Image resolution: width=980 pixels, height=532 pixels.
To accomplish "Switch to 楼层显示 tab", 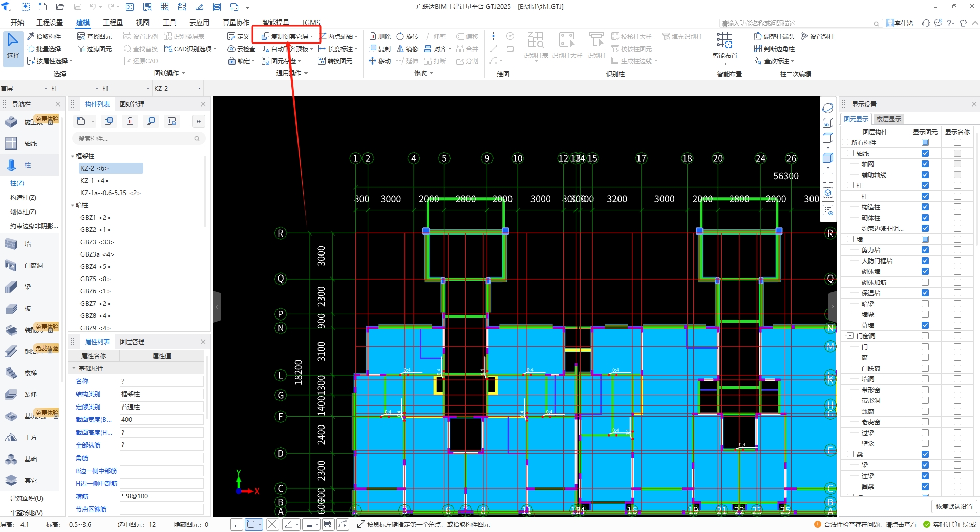I will pyautogui.click(x=888, y=119).
